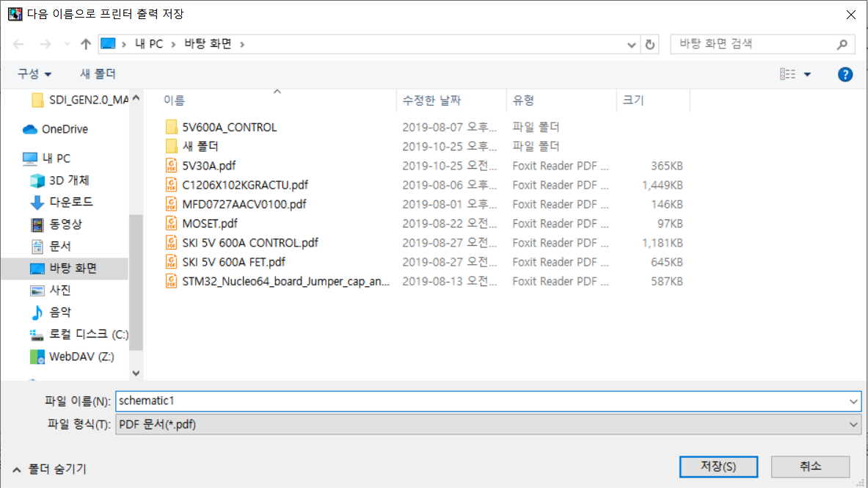Click the PC icon in address bar
Image resolution: width=868 pixels, height=488 pixels.
108,44
